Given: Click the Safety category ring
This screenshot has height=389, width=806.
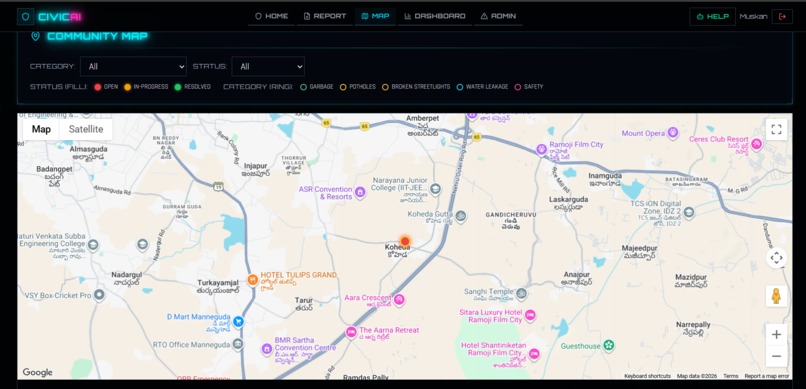Looking at the screenshot, I should [518, 87].
